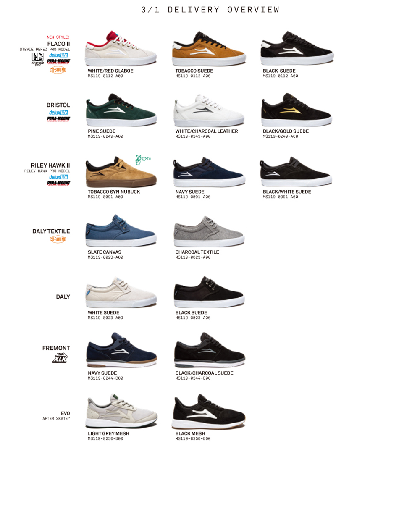420x525 pixels.
Task: Select the White/Red Glaboe shoe image
Action: [121, 48]
